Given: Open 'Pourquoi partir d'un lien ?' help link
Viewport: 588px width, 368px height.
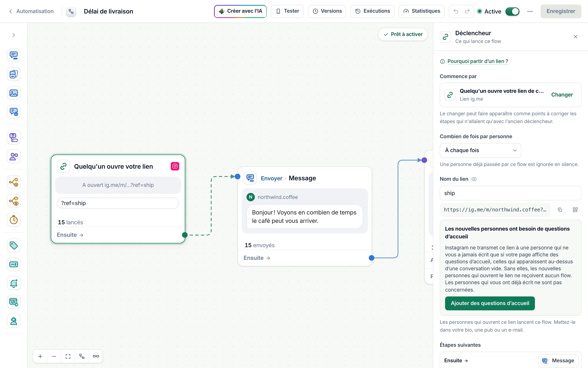Looking at the screenshot, I should 478,61.
